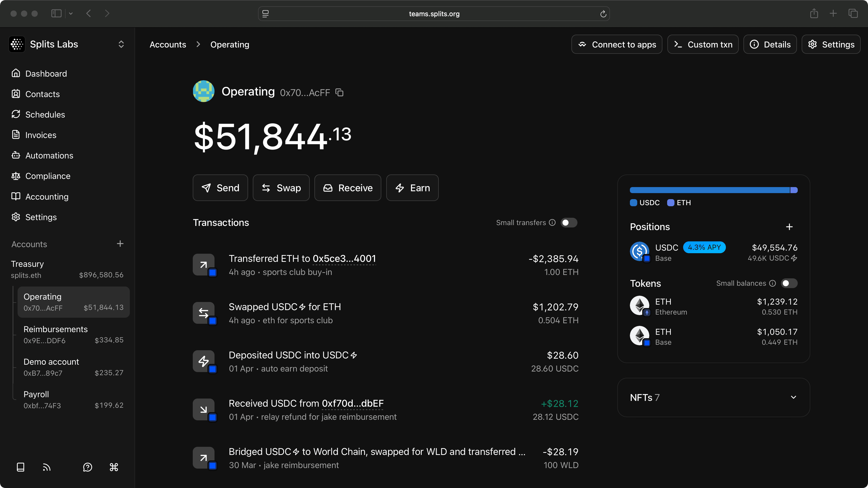Reload the page in the address bar
This screenshot has width=868, height=488.
(x=603, y=14)
